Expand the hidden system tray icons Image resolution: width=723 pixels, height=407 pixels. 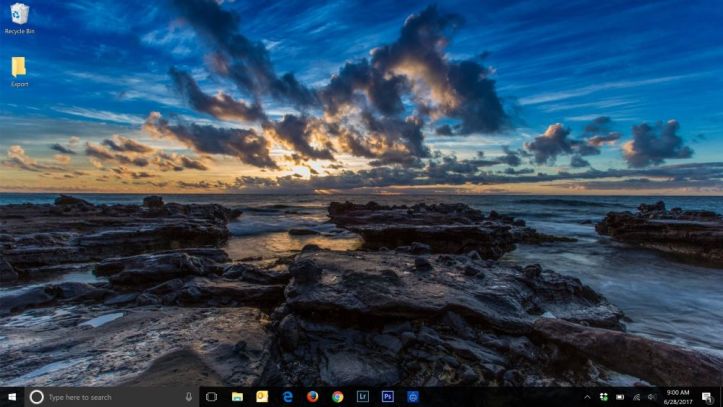click(x=588, y=397)
